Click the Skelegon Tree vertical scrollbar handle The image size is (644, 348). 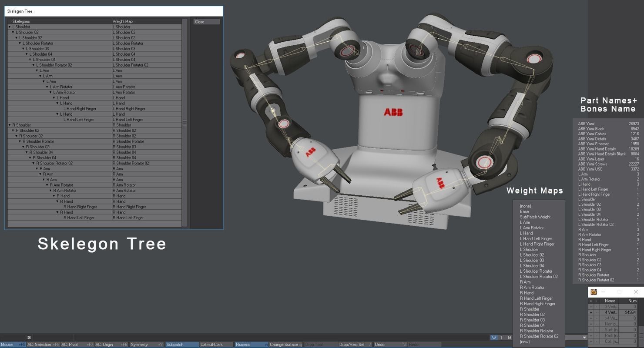[x=184, y=123]
